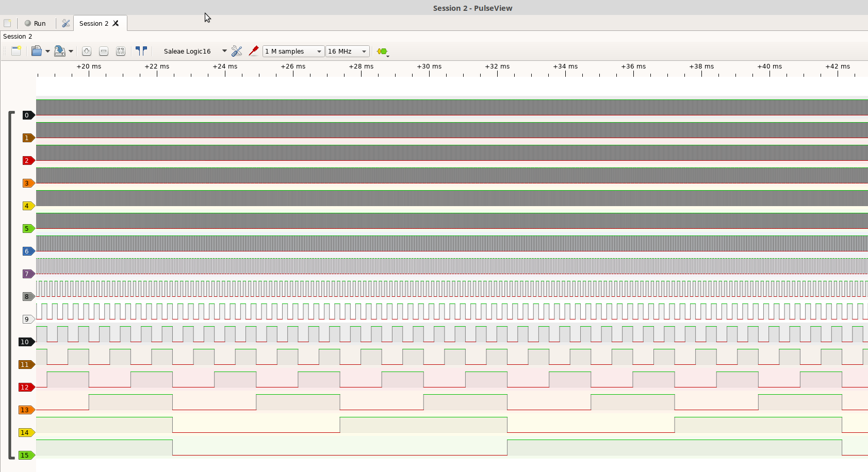Expand the open file dropdown arrow

47,51
